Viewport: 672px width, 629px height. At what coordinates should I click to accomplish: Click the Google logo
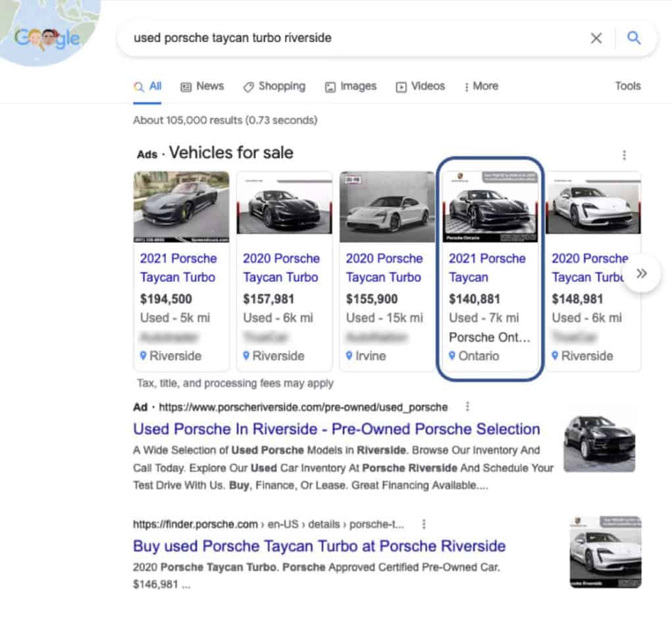pos(47,38)
